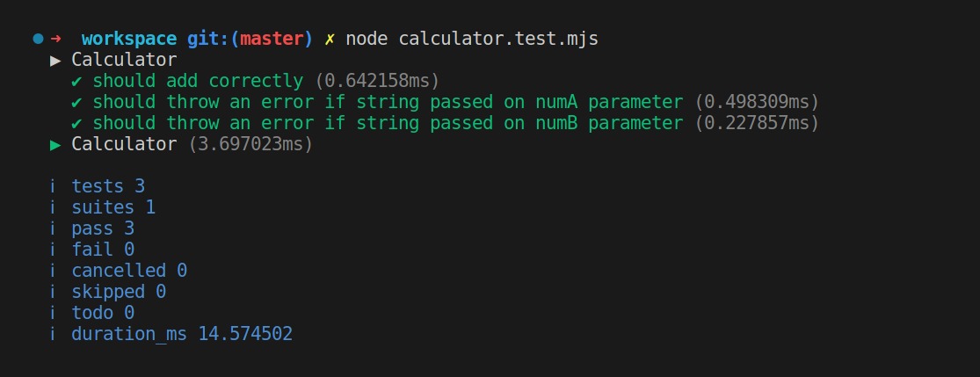This screenshot has height=377, width=980.
Task: Click the info icon beside "duration_ms"
Action: point(54,334)
